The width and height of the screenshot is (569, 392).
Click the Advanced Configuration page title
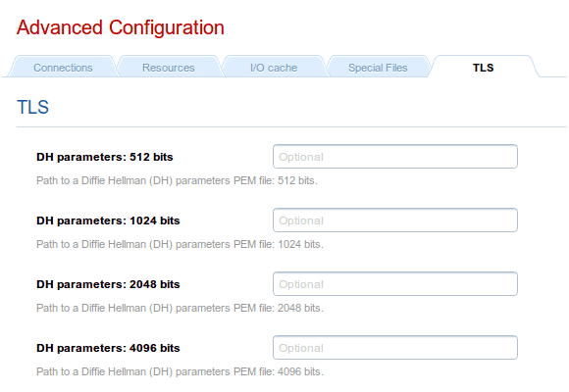coord(121,28)
